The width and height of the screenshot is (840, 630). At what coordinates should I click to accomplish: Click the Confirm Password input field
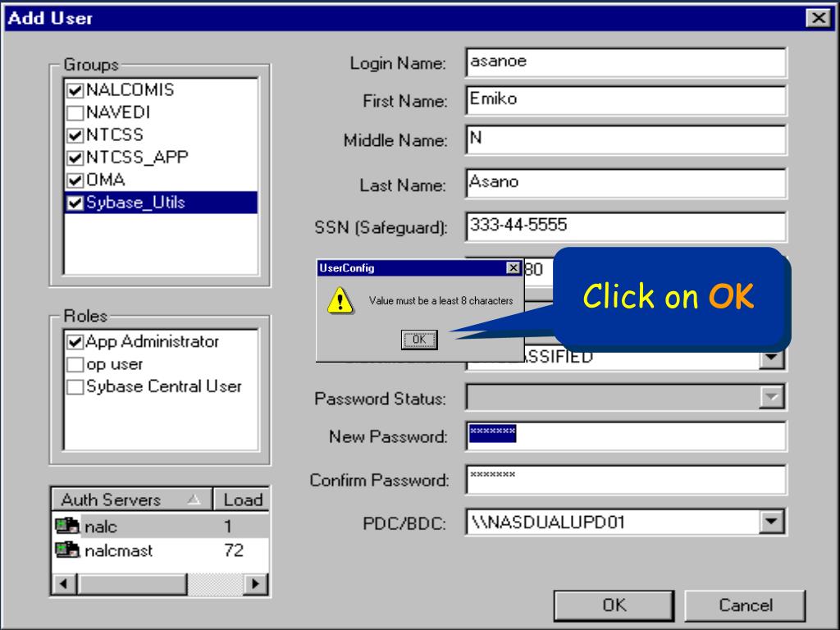[625, 480]
